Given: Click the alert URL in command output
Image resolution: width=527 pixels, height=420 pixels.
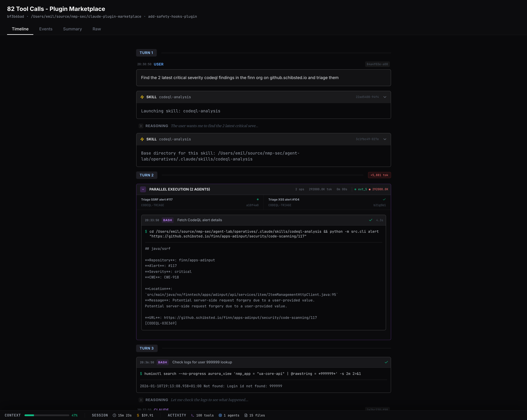Looking at the screenshot, I should tap(240, 318).
